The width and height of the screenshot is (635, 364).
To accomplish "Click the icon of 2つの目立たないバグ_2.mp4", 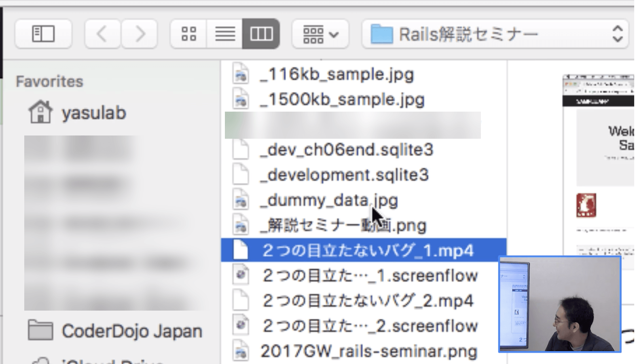I will coord(241,301).
